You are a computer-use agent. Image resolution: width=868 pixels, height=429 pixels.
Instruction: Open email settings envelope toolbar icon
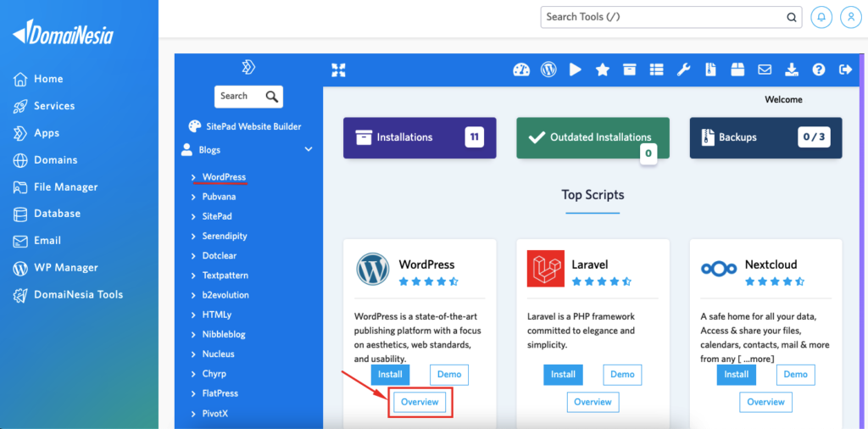pos(765,70)
